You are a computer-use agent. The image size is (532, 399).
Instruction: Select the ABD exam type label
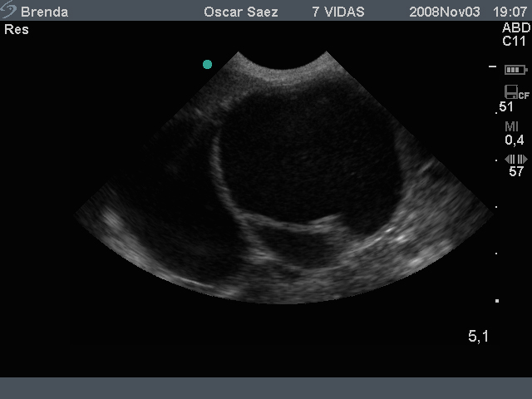516,27
